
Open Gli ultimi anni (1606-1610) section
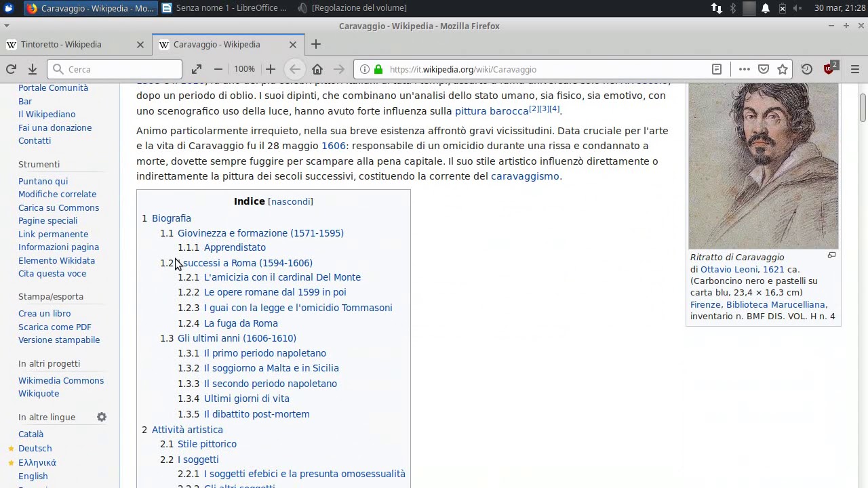pyautogui.click(x=237, y=338)
